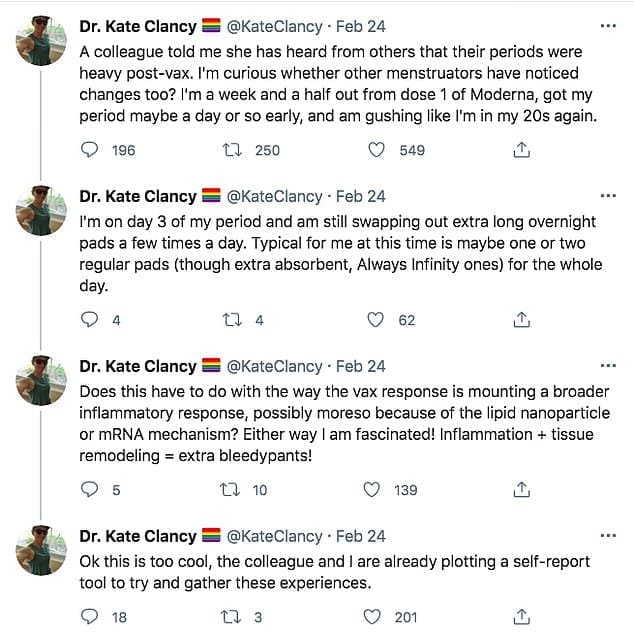Retweet the overnight pads tweet
The image size is (634, 635).
coord(232,320)
